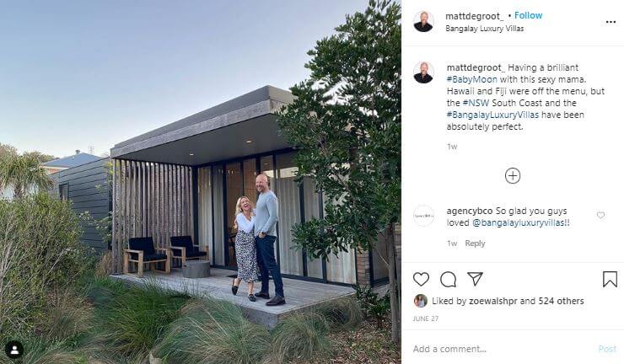Open #BabyMoon hashtag
The height and width of the screenshot is (364, 624).
click(472, 79)
